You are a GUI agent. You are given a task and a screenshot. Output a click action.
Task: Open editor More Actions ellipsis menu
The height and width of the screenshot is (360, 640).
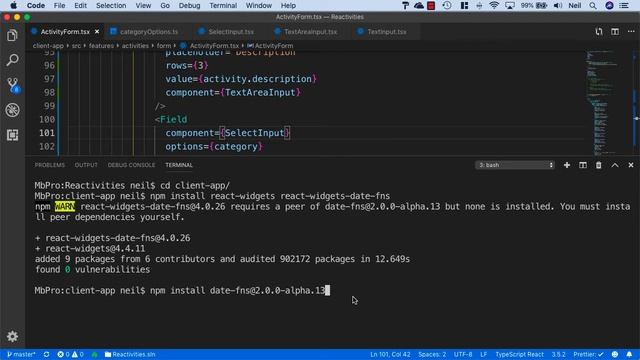(x=631, y=32)
